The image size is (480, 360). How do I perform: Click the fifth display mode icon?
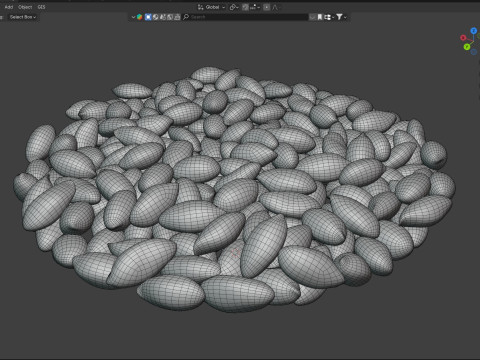[x=177, y=17]
